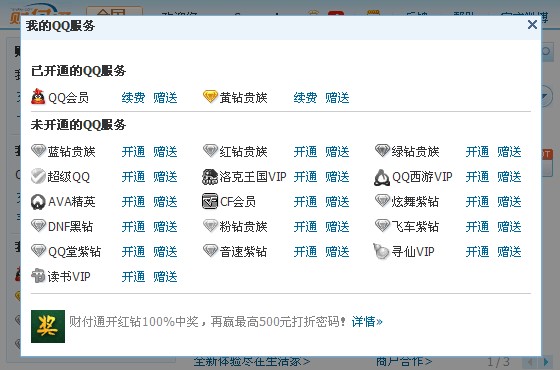The image size is (560, 370).
Task: Click the 黄钻贵族 yellow diamond icon
Action: coord(210,96)
